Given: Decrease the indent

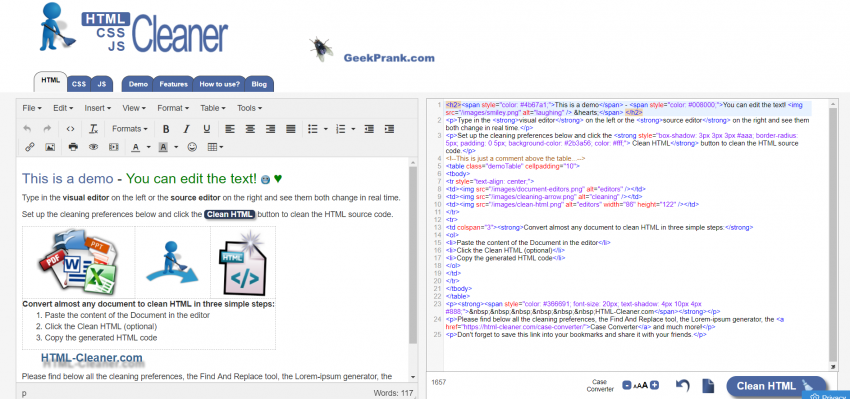Looking at the screenshot, I should coord(369,129).
